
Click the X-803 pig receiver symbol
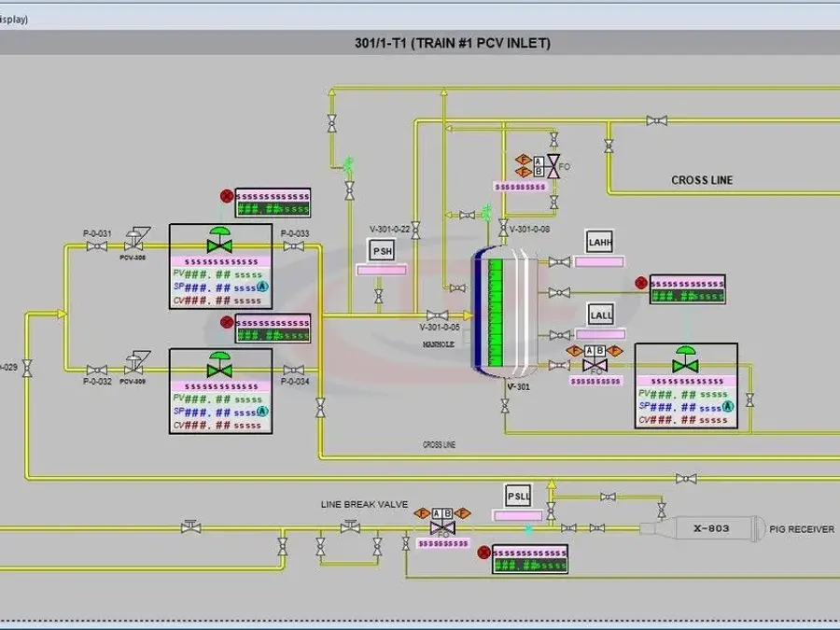(x=702, y=529)
